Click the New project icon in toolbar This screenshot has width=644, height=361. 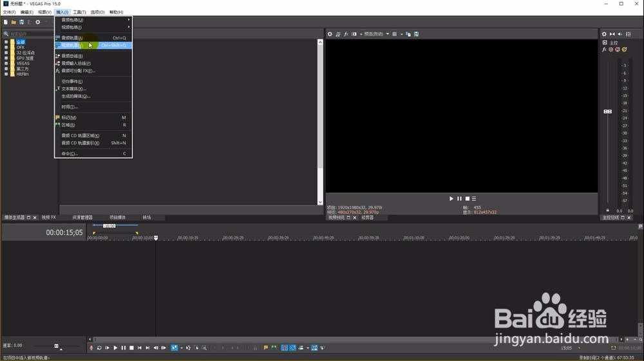(6, 22)
